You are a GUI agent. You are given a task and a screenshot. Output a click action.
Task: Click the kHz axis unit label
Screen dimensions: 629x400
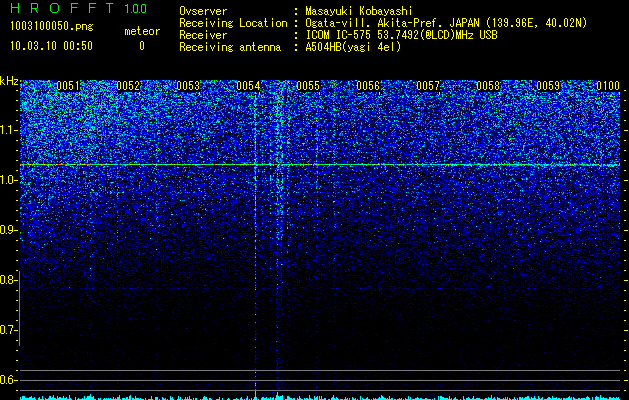[9, 81]
